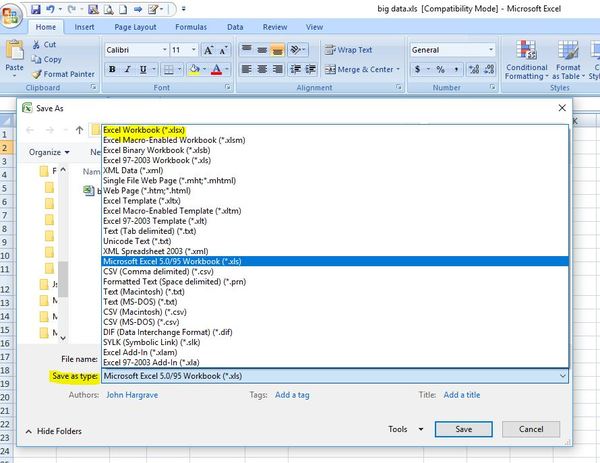Collapse with Hide Folders

point(54,431)
